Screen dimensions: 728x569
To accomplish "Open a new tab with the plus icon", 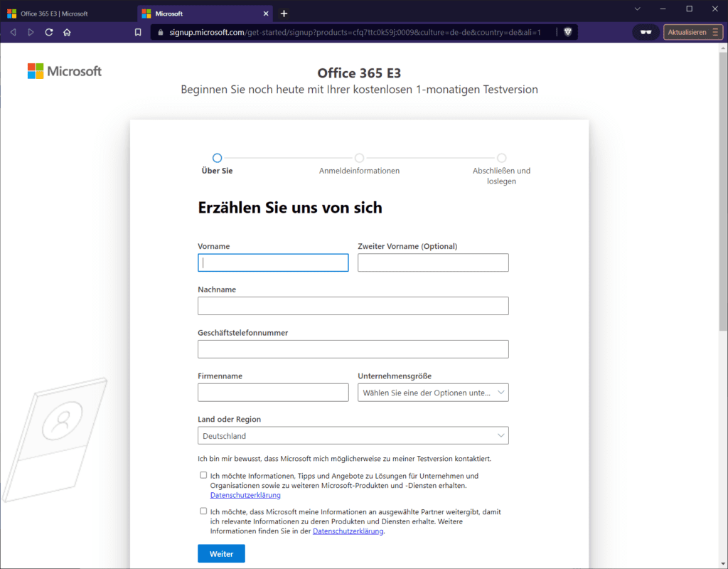I will pyautogui.click(x=284, y=14).
